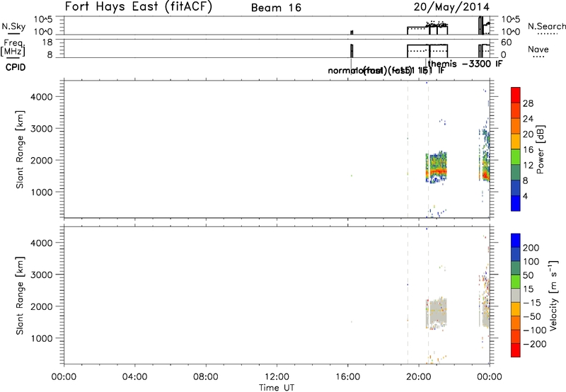The height and width of the screenshot is (392, 566).
Task: Click the "N.Sky" legend label
Action: (13, 26)
